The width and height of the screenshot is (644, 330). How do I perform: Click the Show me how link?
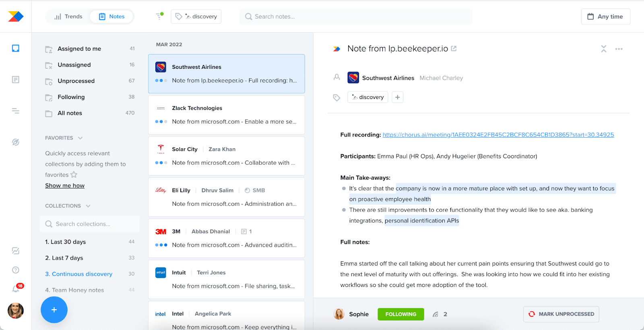click(x=65, y=186)
